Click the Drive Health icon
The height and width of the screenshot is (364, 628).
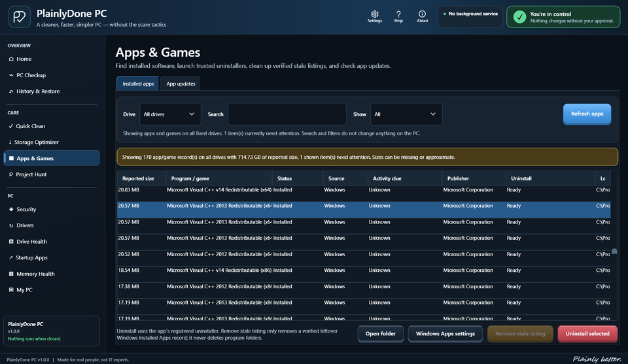point(11,242)
